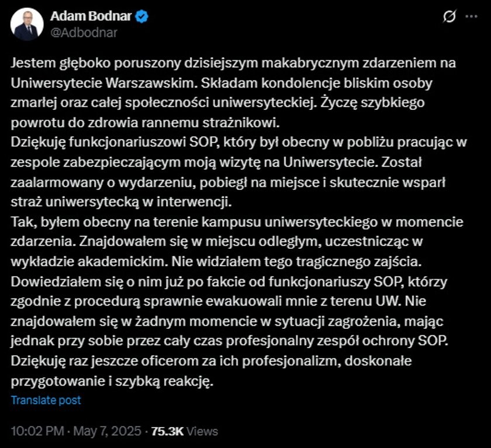The image size is (491, 448).
Task: Click 'Nie widziałem tego tragicznego zajścia' sentence
Action: [296, 262]
